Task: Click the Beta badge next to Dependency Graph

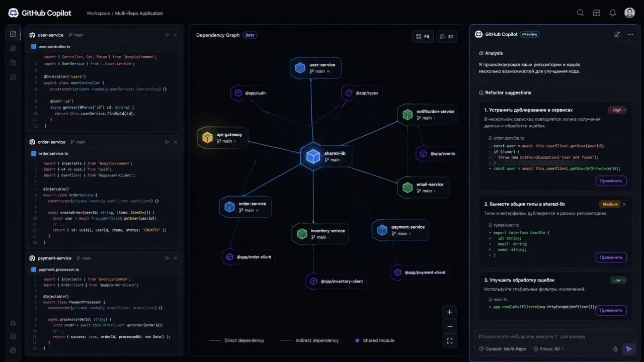Action: click(250, 35)
